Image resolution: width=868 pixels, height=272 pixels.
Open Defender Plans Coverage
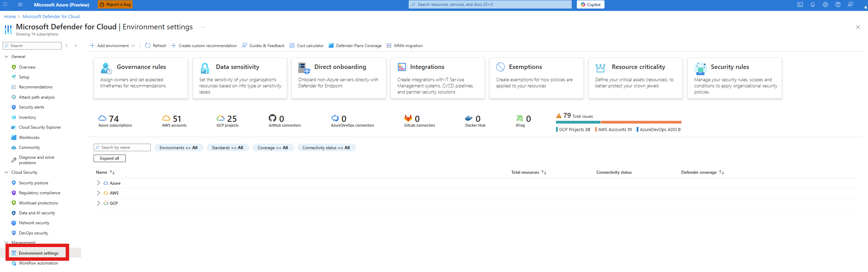(x=355, y=46)
